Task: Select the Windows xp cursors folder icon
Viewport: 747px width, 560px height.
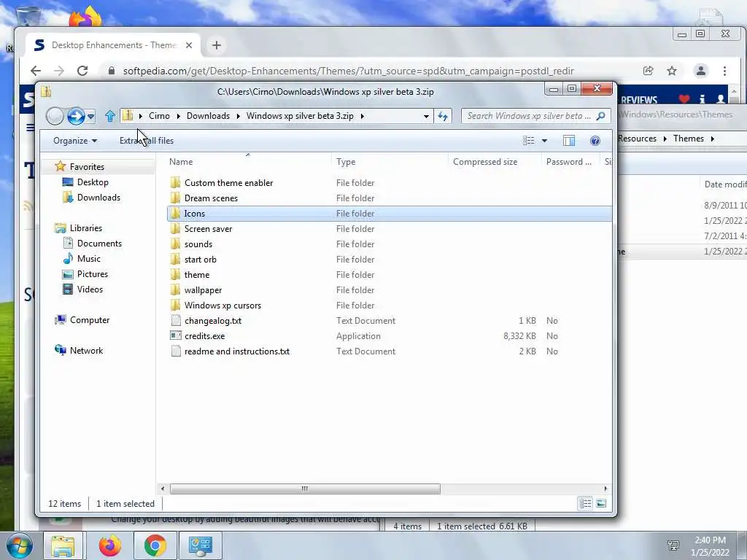Action: (175, 306)
